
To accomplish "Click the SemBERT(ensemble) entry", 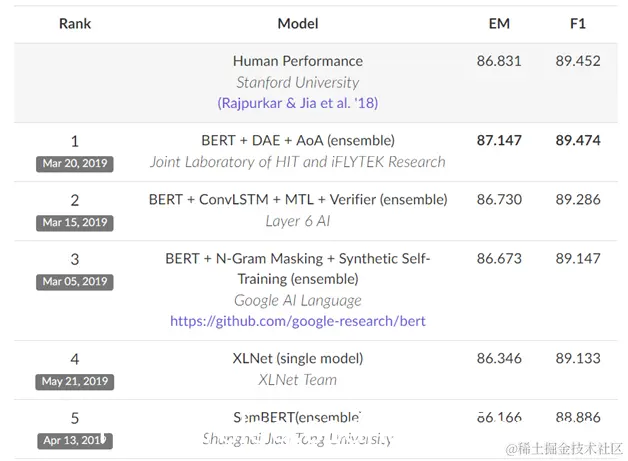I will [298, 418].
